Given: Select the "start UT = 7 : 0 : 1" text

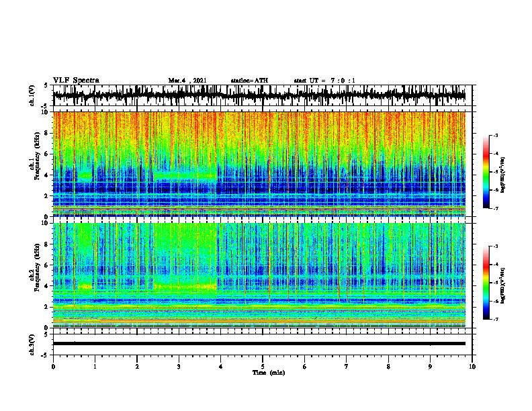Looking at the screenshot, I should coord(324,81).
